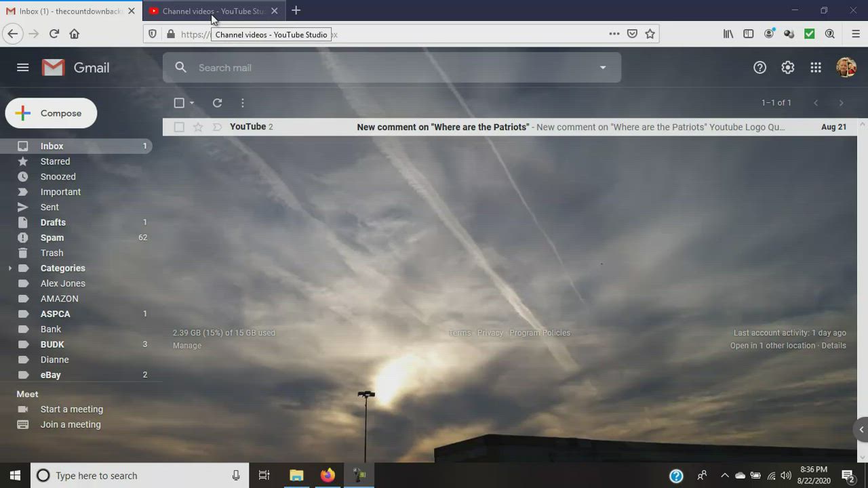868x488 pixels.
Task: Toggle the Gmail main menu hamburger
Action: (x=23, y=68)
